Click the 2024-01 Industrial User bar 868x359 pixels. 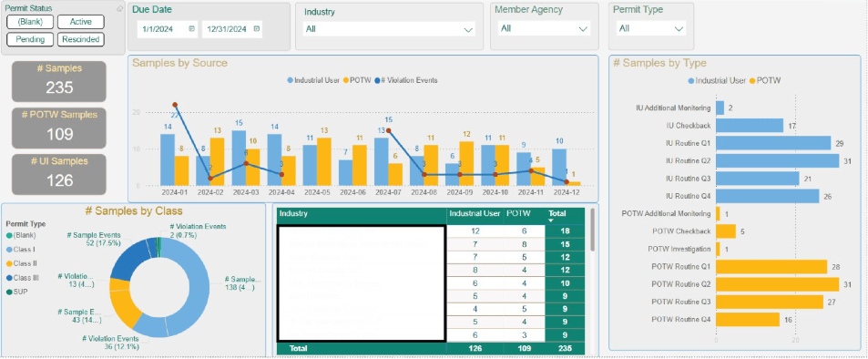pyautogui.click(x=168, y=159)
